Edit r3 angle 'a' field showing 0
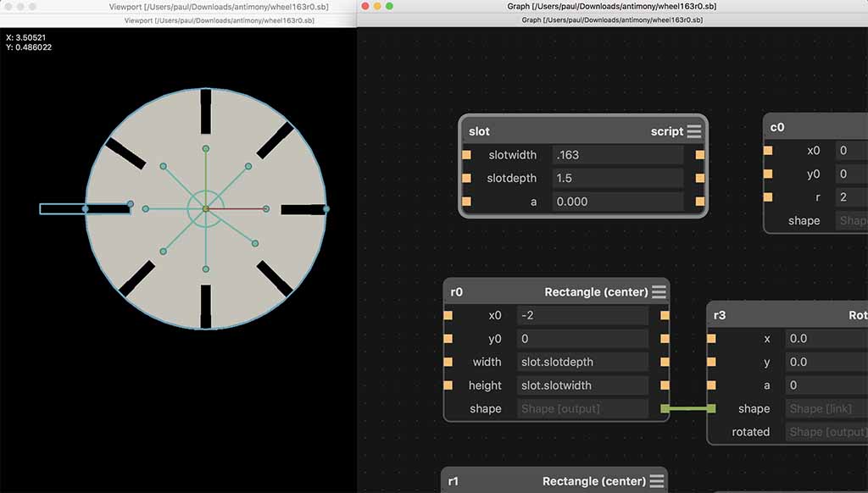 click(826, 385)
